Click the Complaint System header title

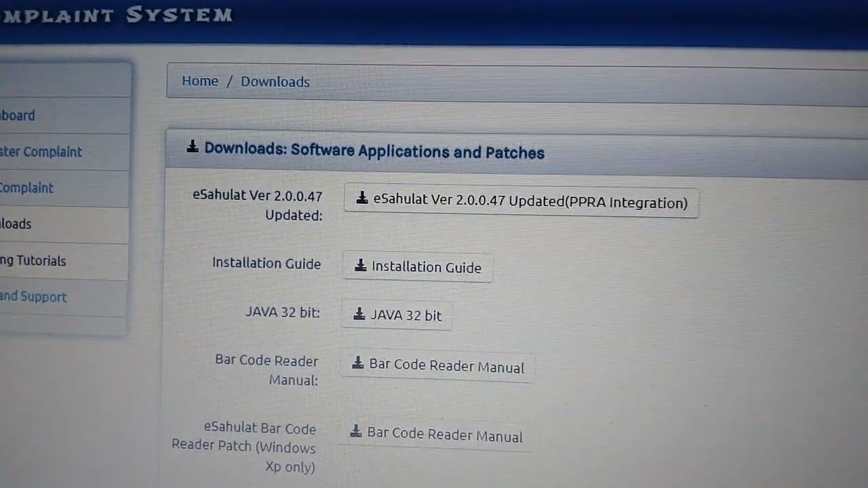click(x=116, y=15)
